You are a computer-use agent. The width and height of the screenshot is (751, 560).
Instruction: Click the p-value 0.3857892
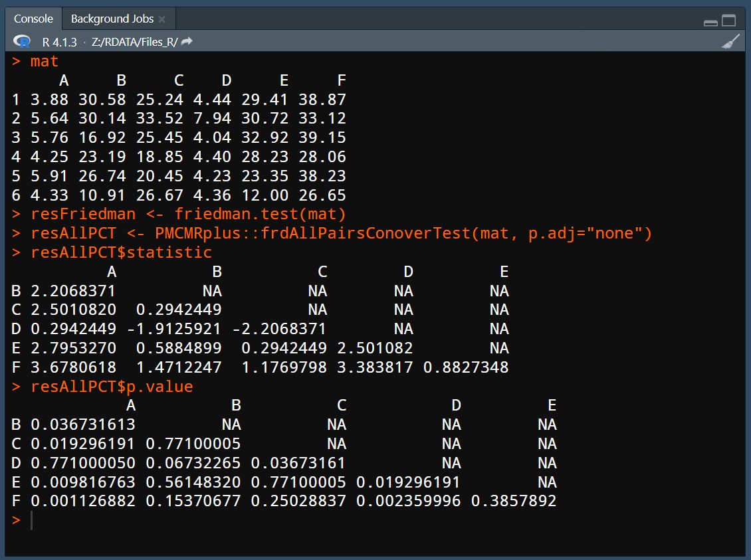point(513,502)
